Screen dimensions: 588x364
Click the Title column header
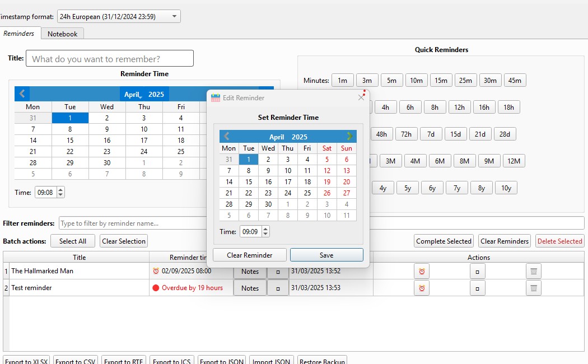[79, 257]
